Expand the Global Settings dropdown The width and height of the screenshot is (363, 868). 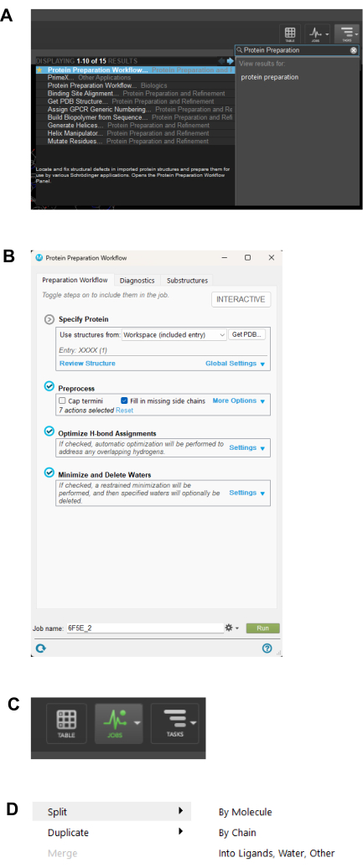(x=235, y=364)
